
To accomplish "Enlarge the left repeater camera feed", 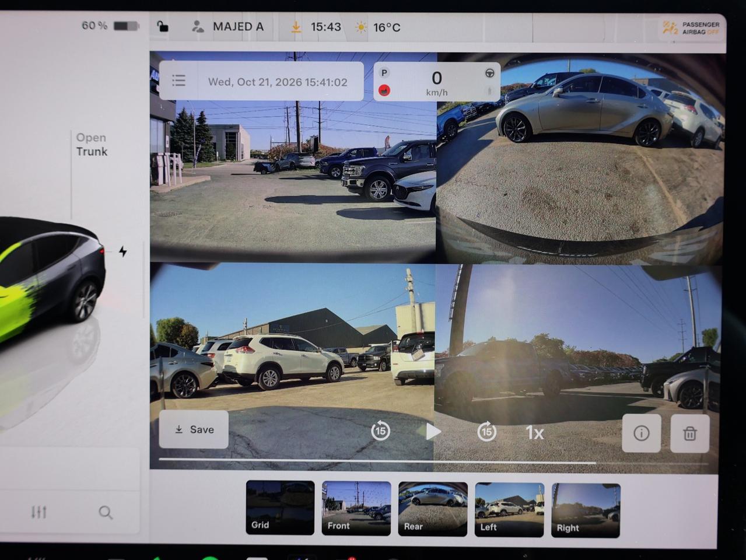I will click(292, 366).
